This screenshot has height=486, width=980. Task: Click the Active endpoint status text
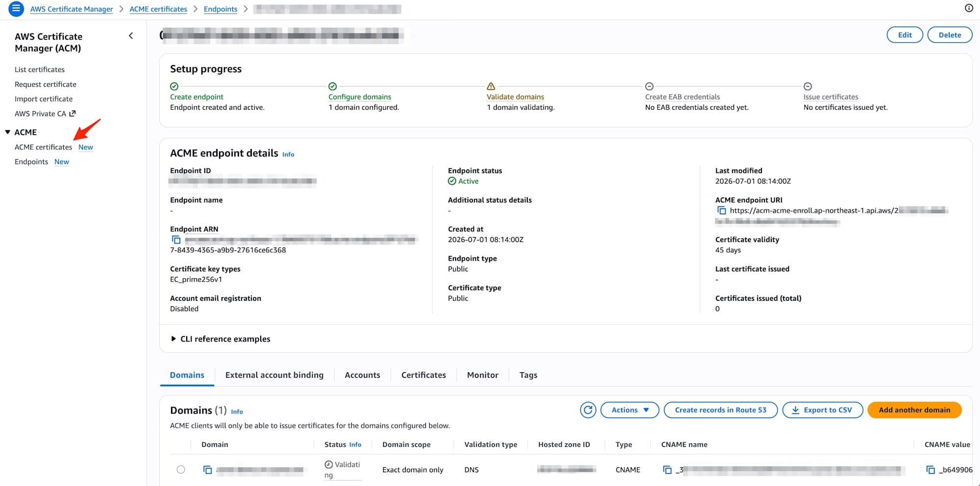point(468,181)
